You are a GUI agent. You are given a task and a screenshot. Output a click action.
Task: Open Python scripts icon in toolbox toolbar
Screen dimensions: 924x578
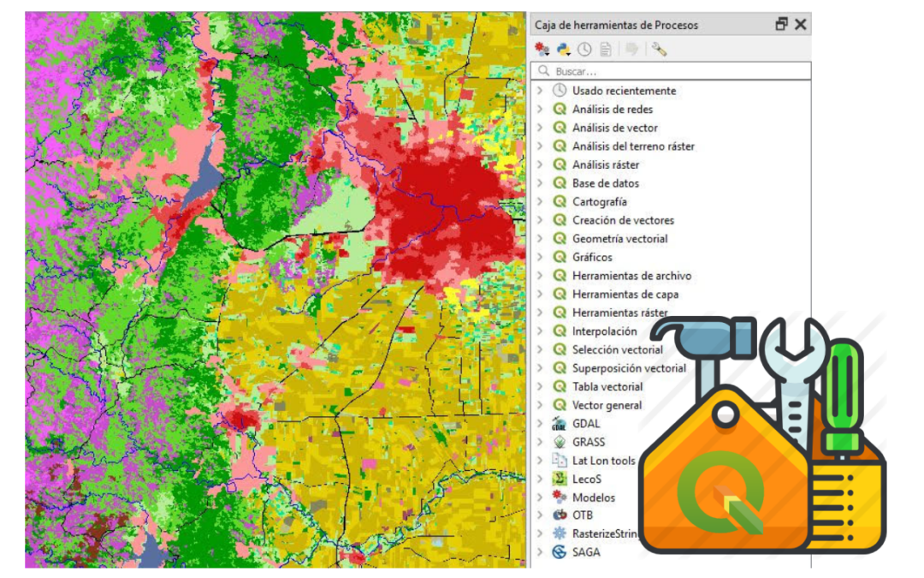[x=563, y=49]
